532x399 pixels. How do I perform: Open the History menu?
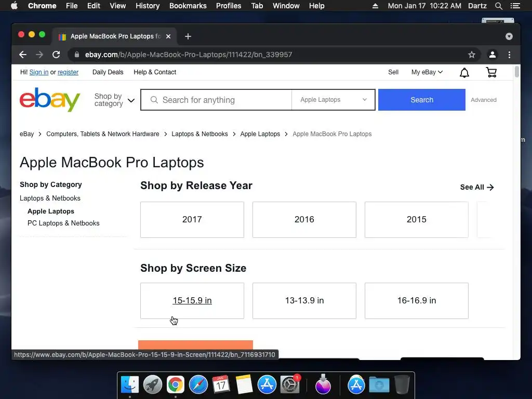[148, 6]
